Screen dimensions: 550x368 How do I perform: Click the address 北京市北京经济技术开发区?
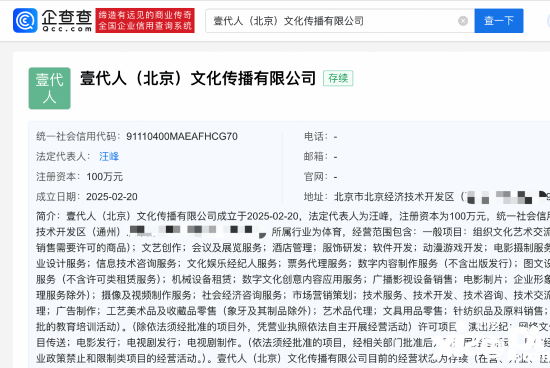click(394, 197)
